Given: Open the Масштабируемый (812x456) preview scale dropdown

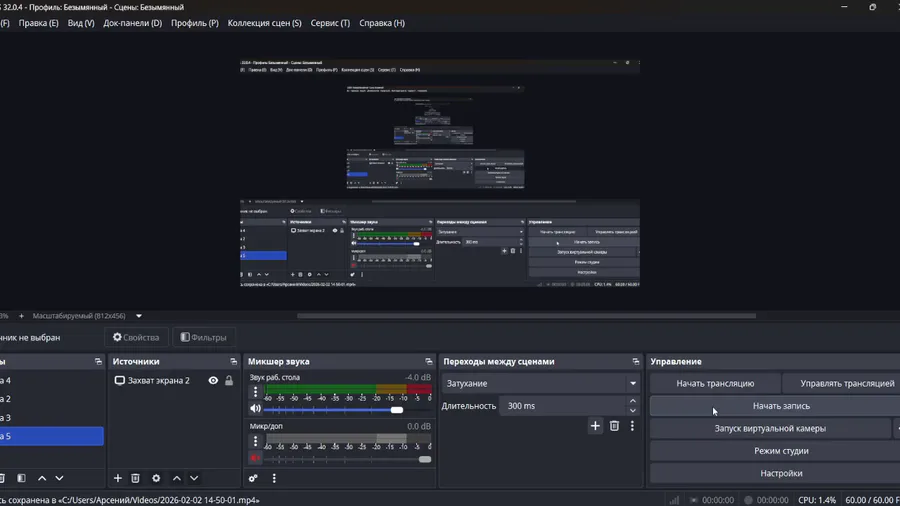Looking at the screenshot, I should click(139, 316).
